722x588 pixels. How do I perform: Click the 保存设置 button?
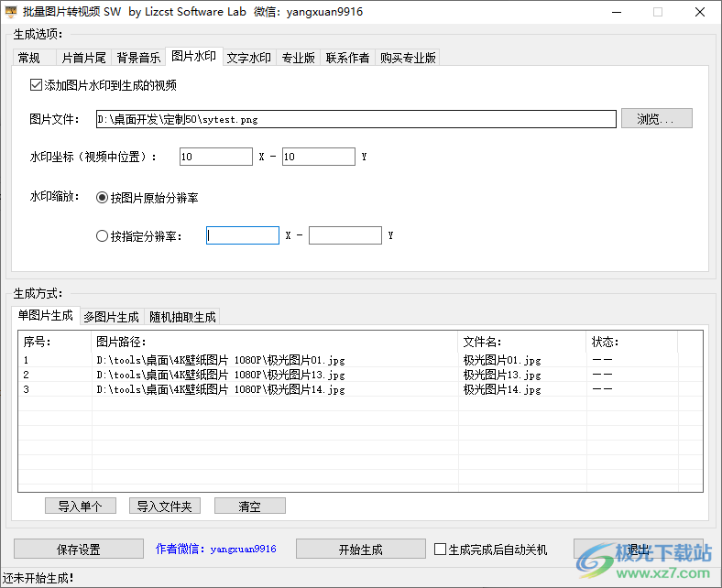pyautogui.click(x=78, y=549)
